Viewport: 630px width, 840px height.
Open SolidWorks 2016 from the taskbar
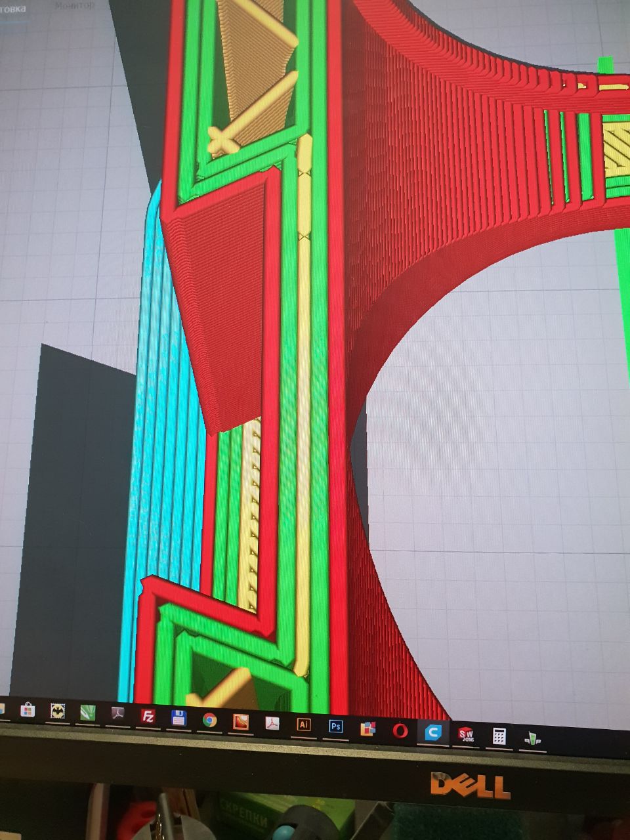pos(465,734)
